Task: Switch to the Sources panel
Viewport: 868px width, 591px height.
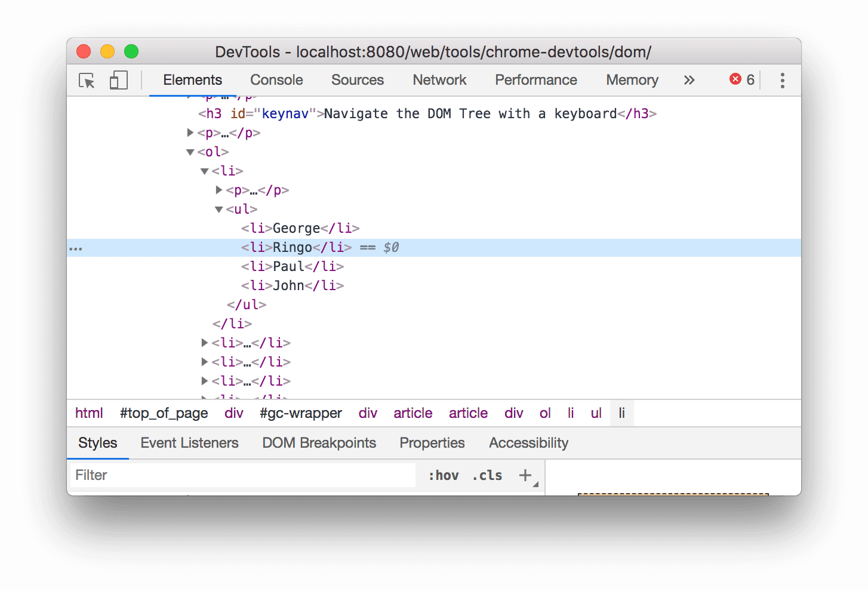Action: tap(357, 79)
